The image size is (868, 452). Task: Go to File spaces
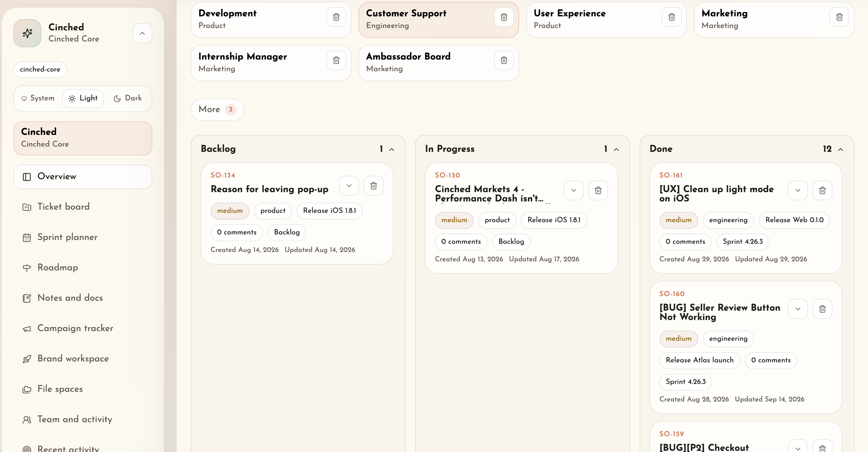tap(83, 389)
